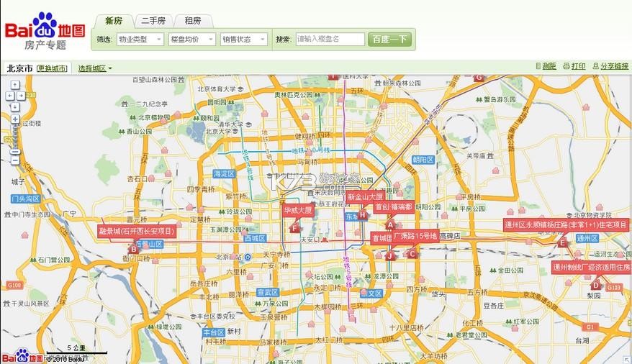
Task: Click the 测距 ruler icon
Action: click(538, 66)
